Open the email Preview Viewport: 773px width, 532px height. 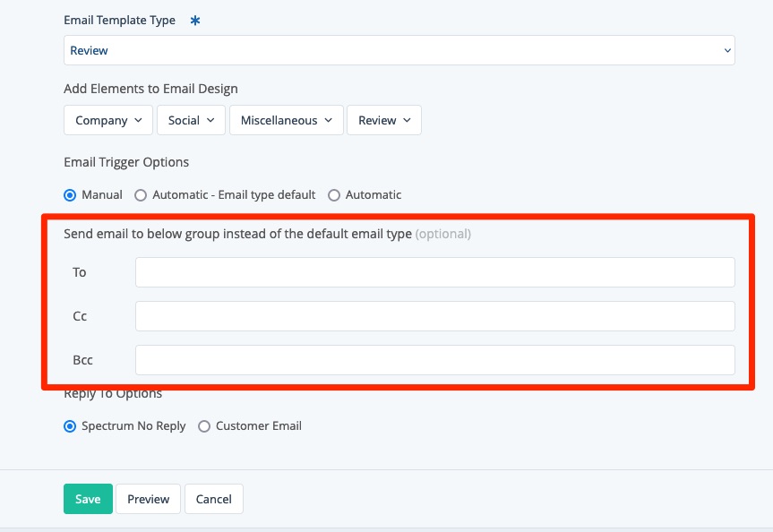pos(149,499)
